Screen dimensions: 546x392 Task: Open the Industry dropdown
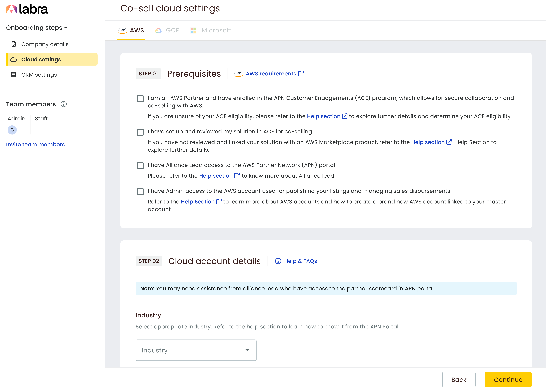pos(196,350)
